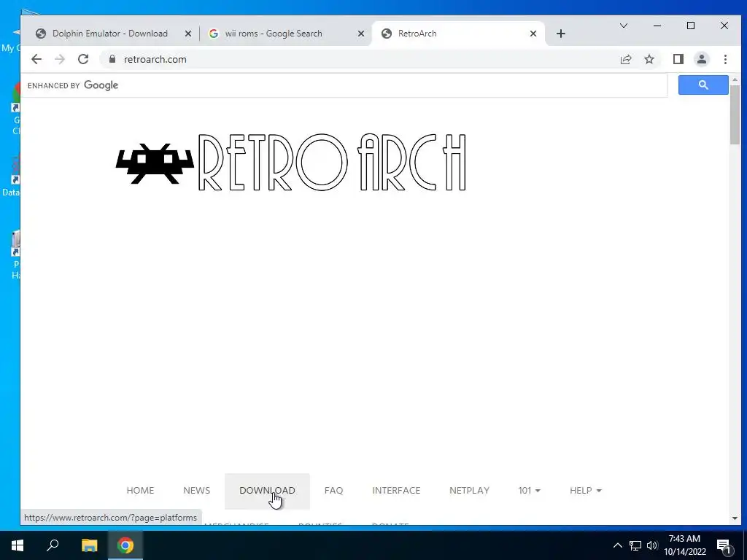The width and height of the screenshot is (747, 560).
Task: Open the HOME nav link
Action: [x=140, y=491]
